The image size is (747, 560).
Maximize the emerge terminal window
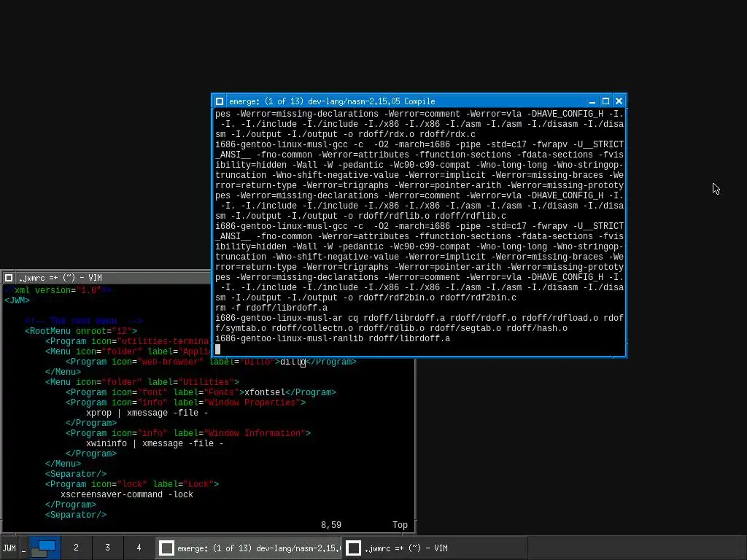coord(605,101)
